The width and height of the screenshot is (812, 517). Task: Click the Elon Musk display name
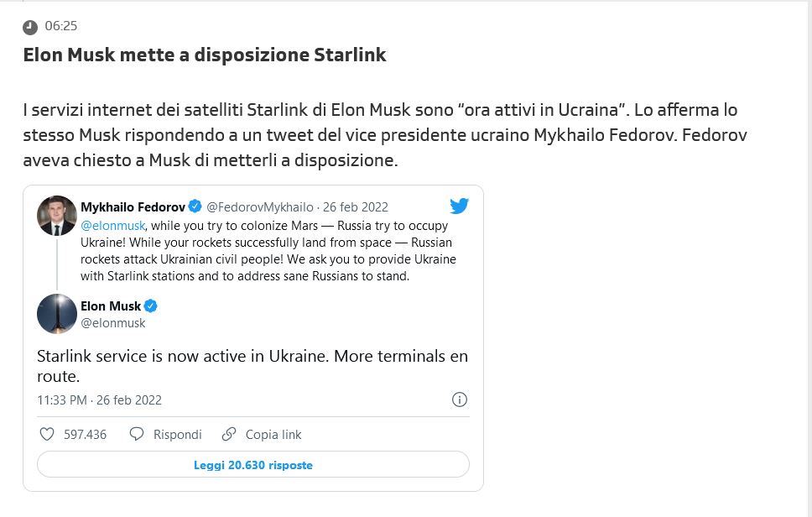(x=111, y=306)
